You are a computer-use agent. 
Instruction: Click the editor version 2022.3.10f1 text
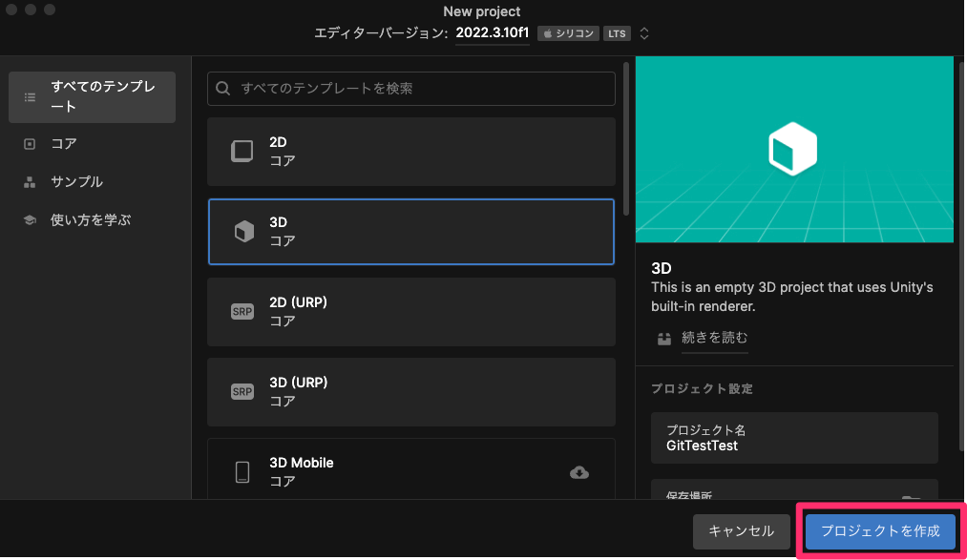(493, 33)
